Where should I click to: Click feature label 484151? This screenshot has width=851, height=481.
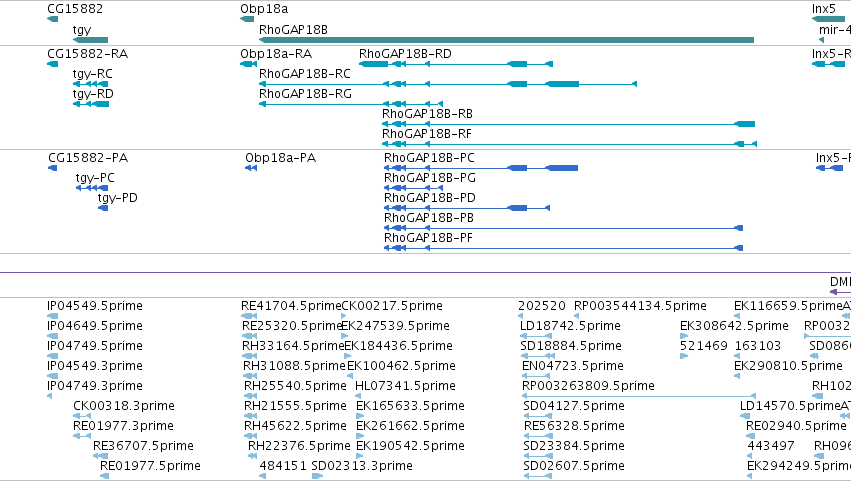click(283, 467)
